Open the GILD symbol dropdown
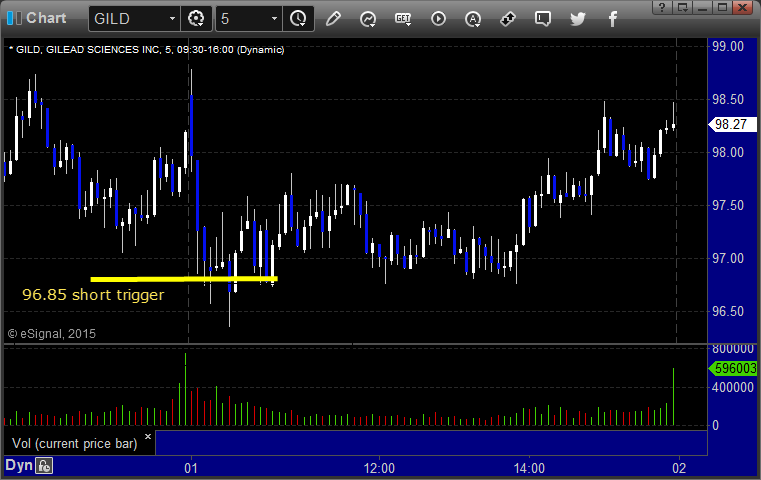Viewport: 761px width, 480px height. [x=172, y=19]
